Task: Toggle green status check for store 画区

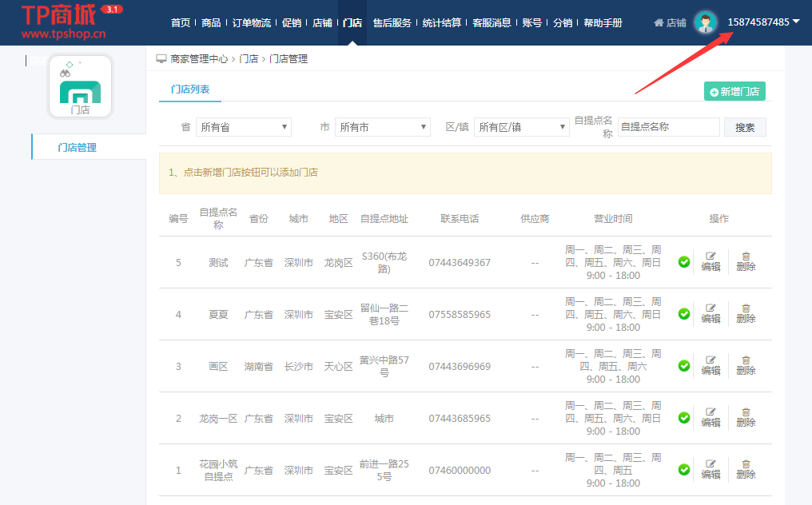Action: (x=684, y=366)
